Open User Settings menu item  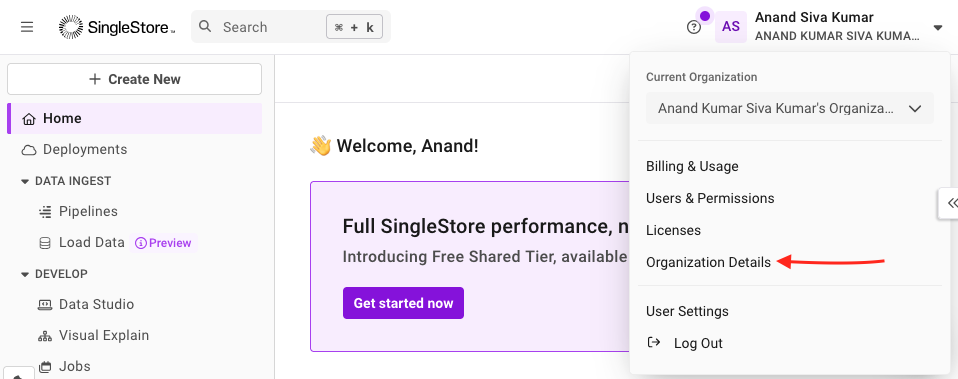687,311
